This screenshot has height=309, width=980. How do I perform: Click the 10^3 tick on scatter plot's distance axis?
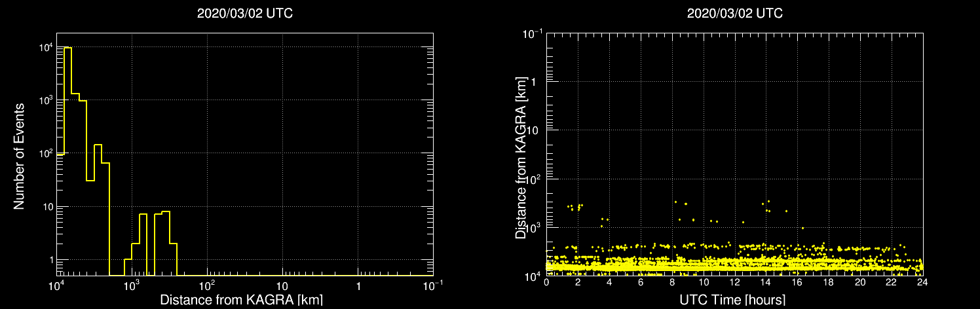[533, 227]
